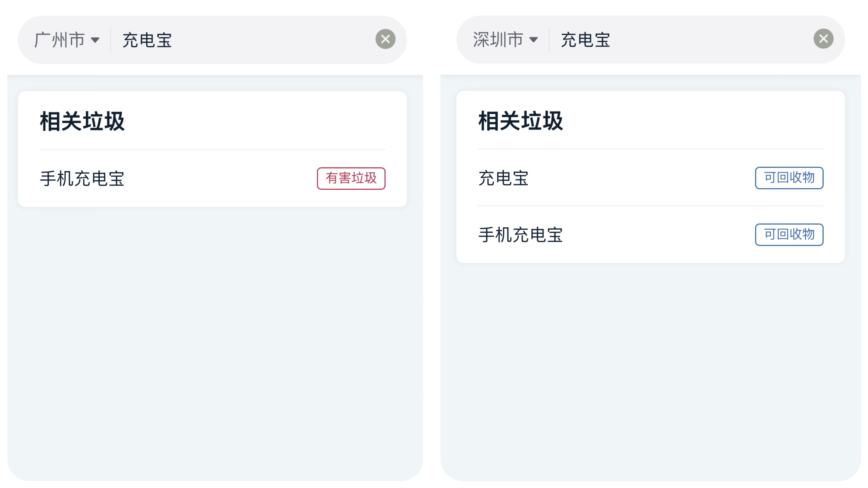Tap 可回收物 tag next to 充电宝

789,178
